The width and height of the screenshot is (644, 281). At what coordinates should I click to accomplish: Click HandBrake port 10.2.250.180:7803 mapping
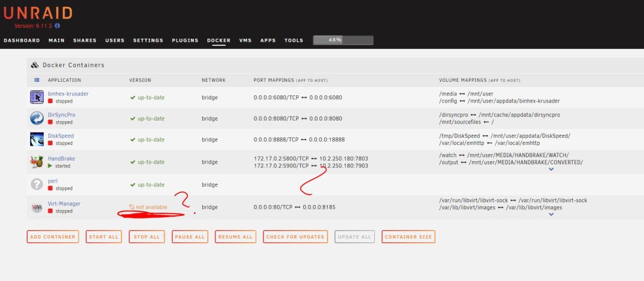tap(344, 158)
